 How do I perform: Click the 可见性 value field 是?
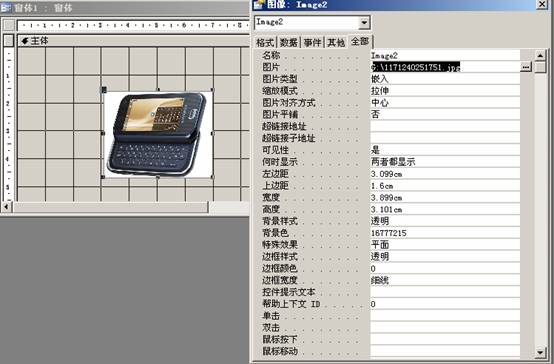[x=445, y=150]
